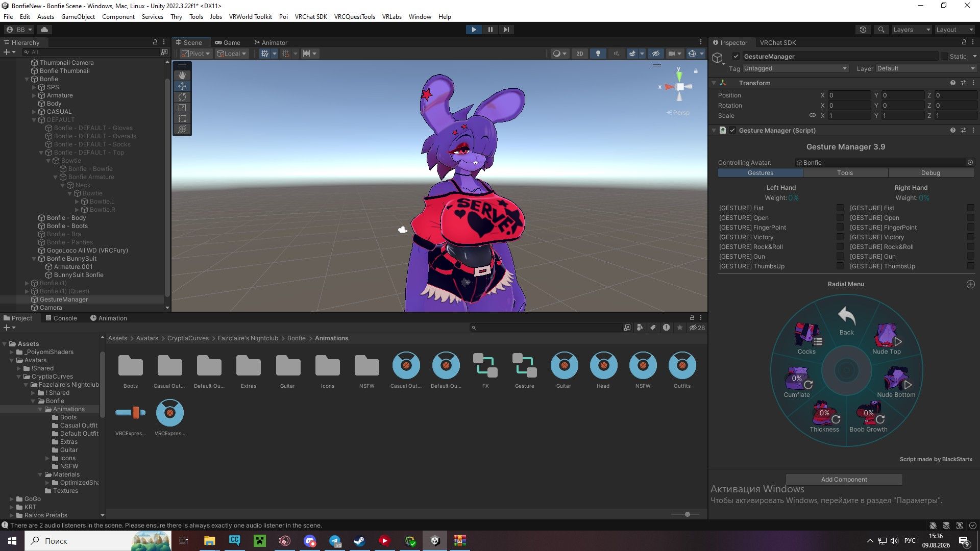Open the Layout dropdown
980x551 pixels.
click(954, 30)
